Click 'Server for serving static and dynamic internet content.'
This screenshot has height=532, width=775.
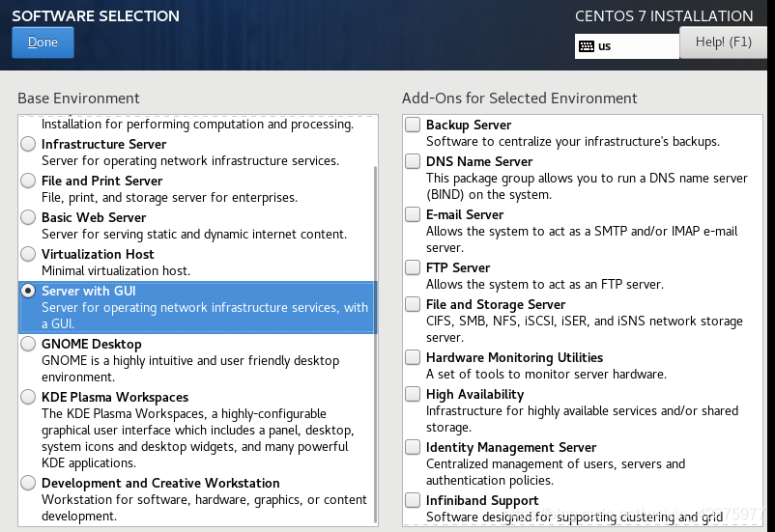point(194,235)
